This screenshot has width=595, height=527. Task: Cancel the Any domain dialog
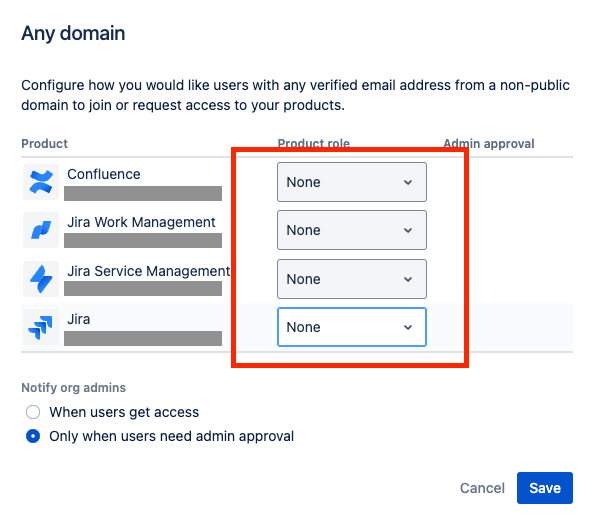coord(482,488)
